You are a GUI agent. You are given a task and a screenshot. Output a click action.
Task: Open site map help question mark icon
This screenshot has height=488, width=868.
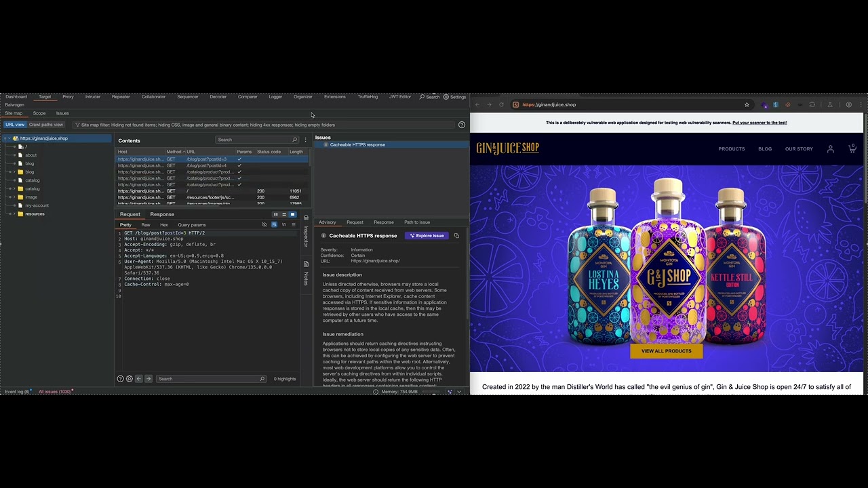(462, 125)
